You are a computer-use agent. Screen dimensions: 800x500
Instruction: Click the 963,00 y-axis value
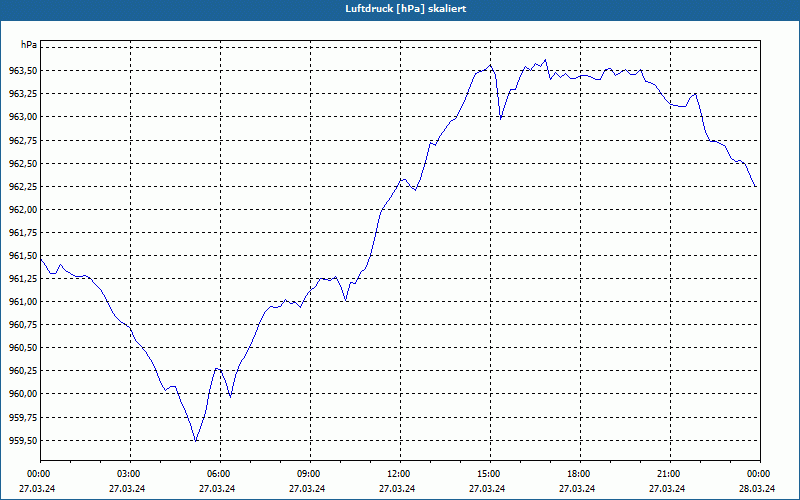pyautogui.click(x=23, y=117)
